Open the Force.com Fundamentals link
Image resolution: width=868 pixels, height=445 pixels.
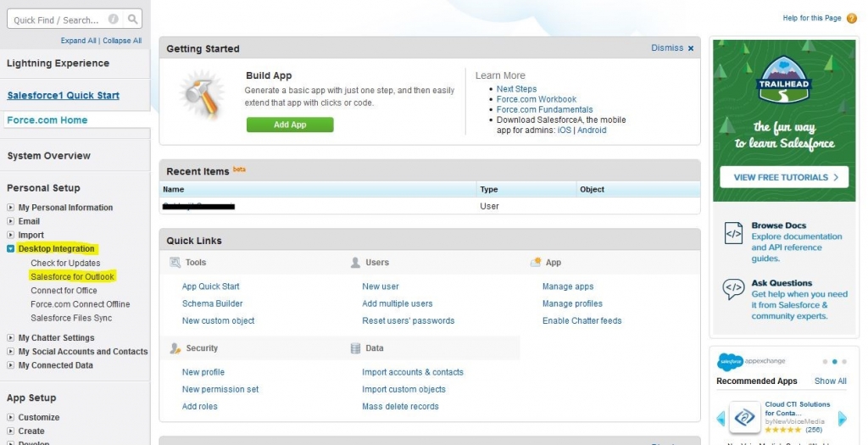pos(545,109)
